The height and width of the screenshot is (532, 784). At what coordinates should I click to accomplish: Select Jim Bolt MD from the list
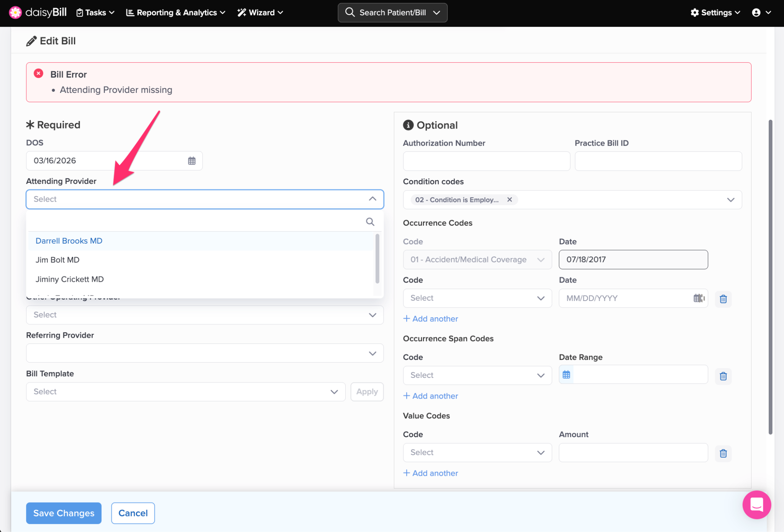click(57, 260)
